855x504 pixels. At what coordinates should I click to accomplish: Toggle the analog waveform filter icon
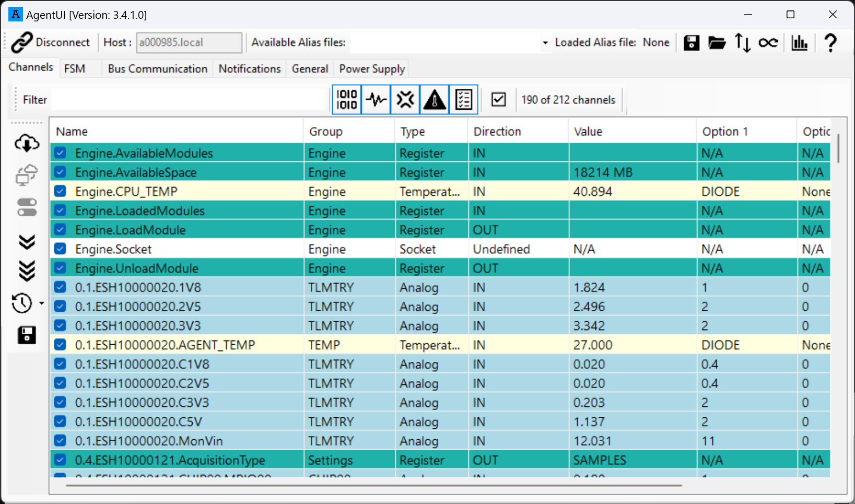[376, 99]
